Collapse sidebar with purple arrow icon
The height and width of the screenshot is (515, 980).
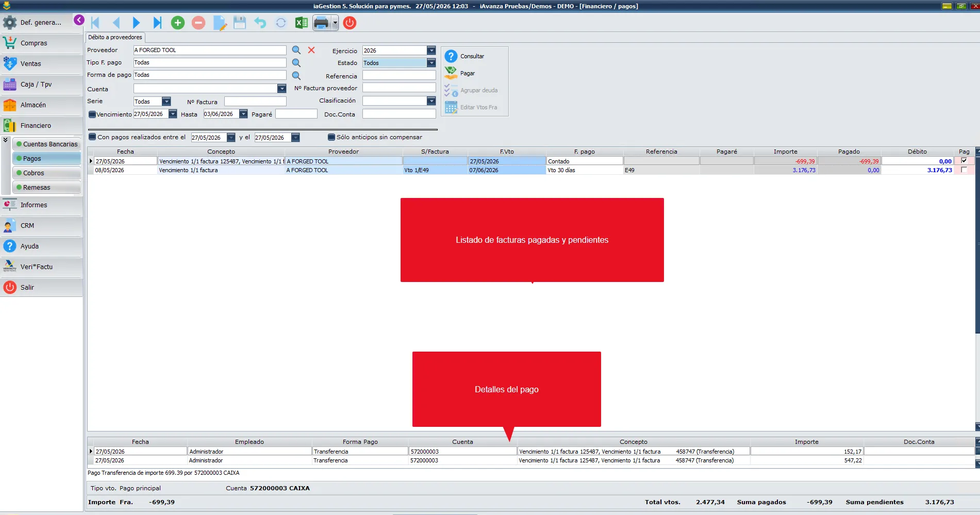pos(79,20)
